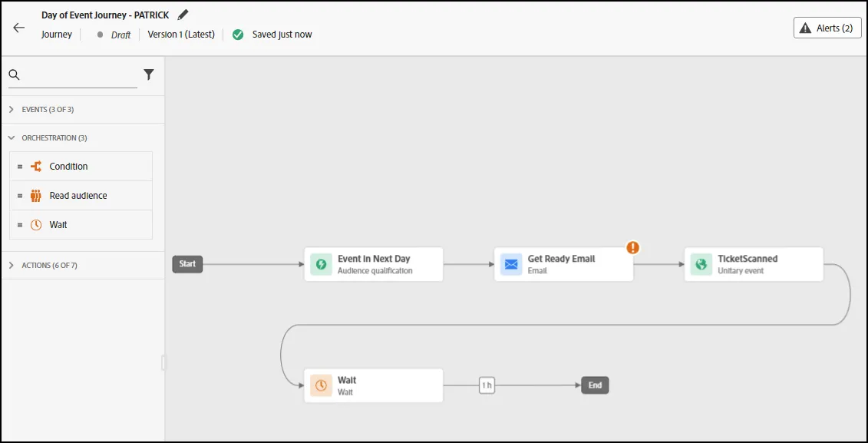The height and width of the screenshot is (443, 868).
Task: Expand the Actions section
Action: (x=12, y=265)
